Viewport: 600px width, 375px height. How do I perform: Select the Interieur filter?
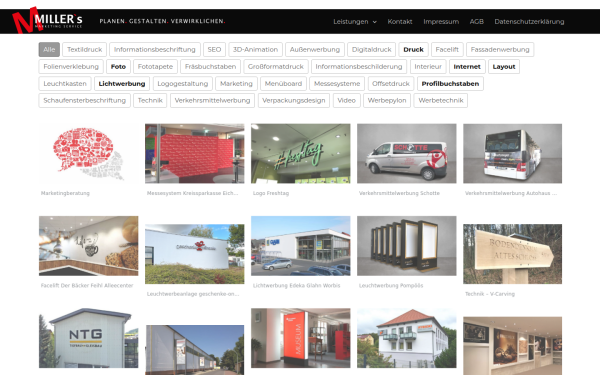tap(428, 67)
